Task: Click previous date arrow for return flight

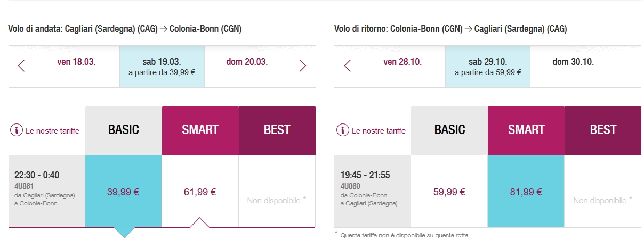Action: (x=348, y=66)
